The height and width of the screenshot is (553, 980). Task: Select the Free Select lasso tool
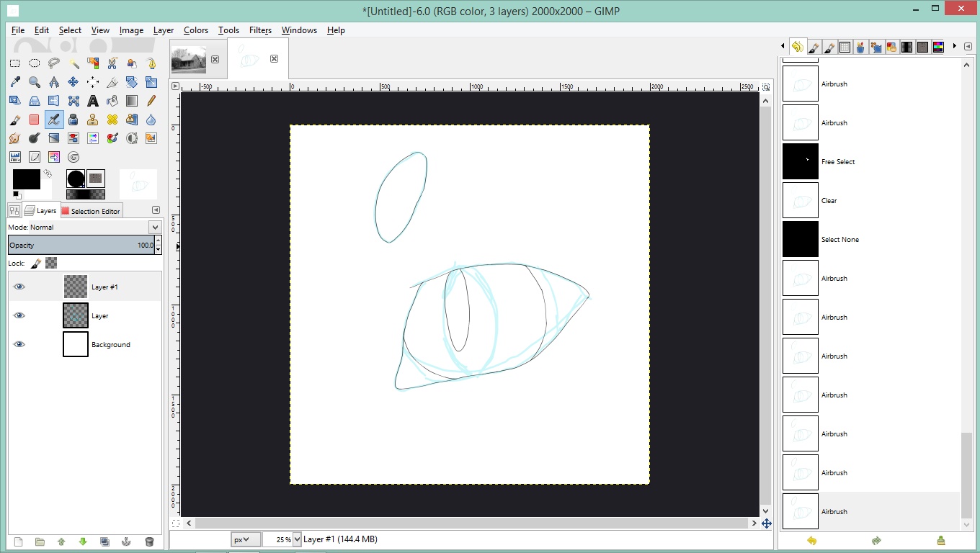(54, 63)
